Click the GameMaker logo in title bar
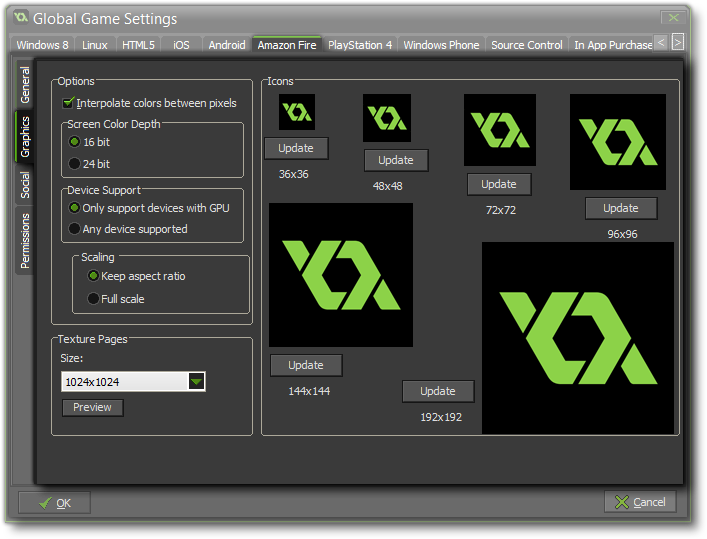Viewport: 707px width, 539px height. click(20, 18)
